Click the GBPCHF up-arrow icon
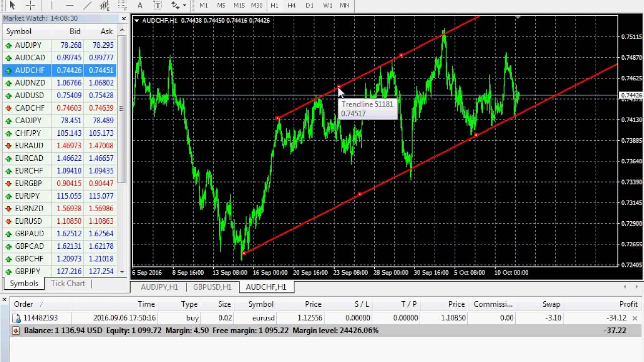The height and width of the screenshot is (362, 644). (x=9, y=259)
